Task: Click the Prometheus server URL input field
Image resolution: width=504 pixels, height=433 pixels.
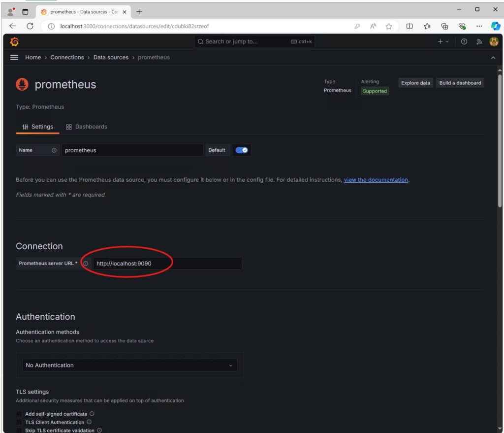Action: pos(167,264)
